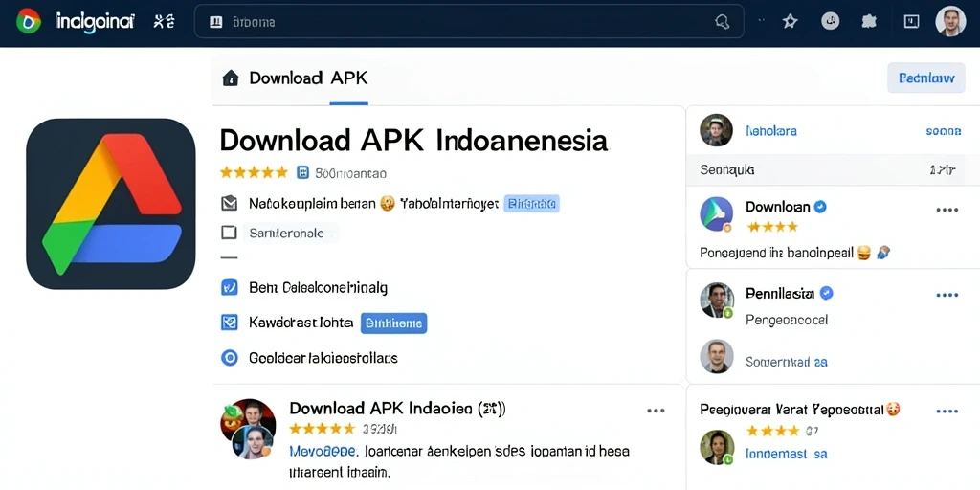The image size is (980, 490).
Task: Click the envelope icon on Nalokouplaim row
Action: [230, 203]
